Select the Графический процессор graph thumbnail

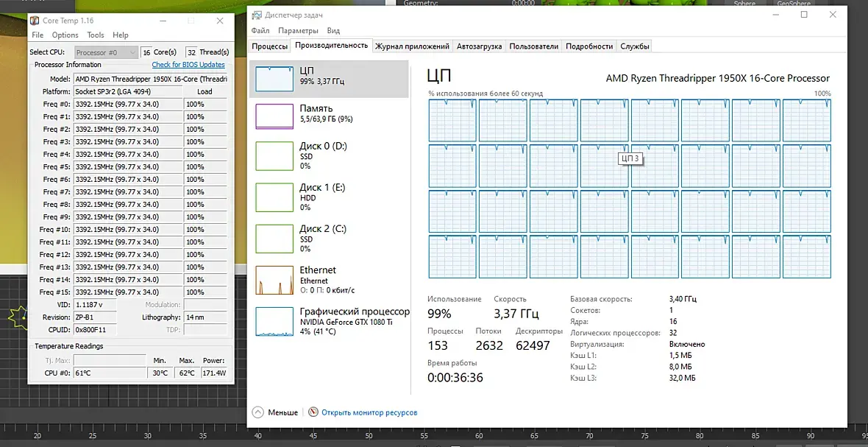[x=274, y=322]
